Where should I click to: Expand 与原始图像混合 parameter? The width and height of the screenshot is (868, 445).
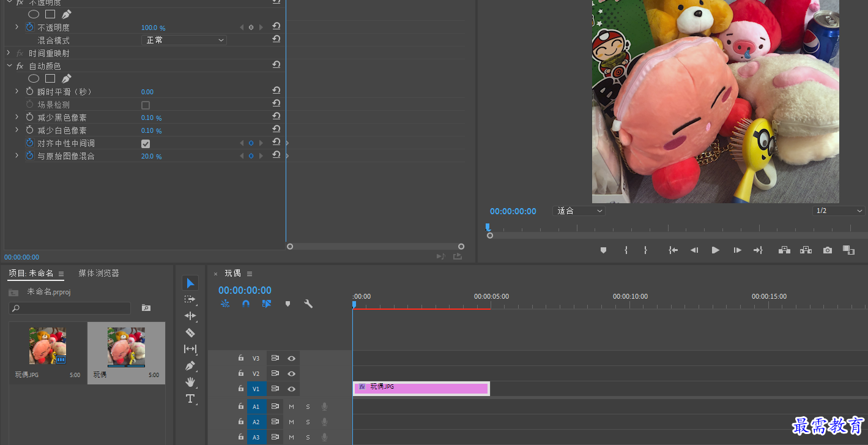(x=17, y=156)
